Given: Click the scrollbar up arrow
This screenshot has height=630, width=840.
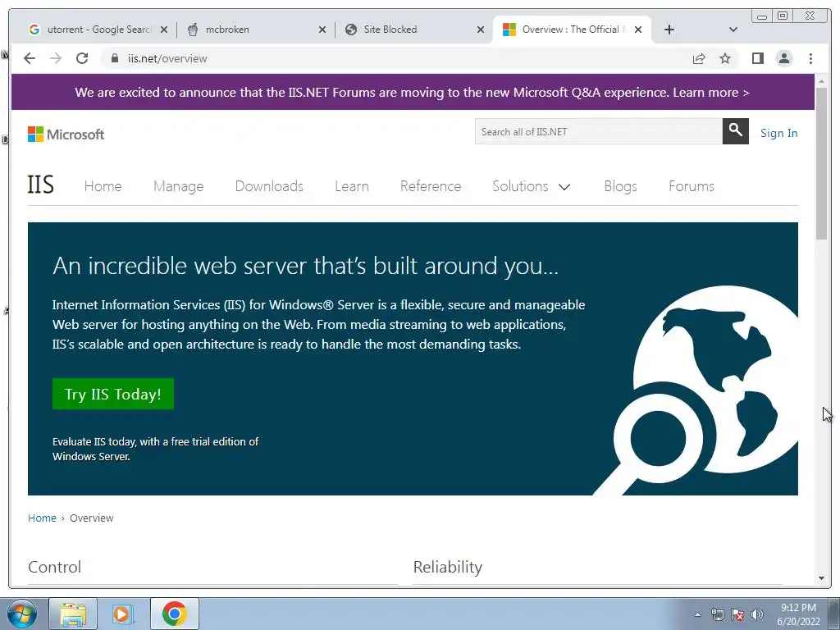Looking at the screenshot, I should coord(821,81).
